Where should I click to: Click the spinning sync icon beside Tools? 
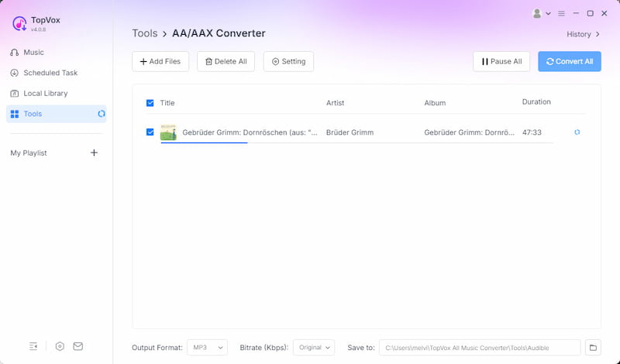click(102, 114)
